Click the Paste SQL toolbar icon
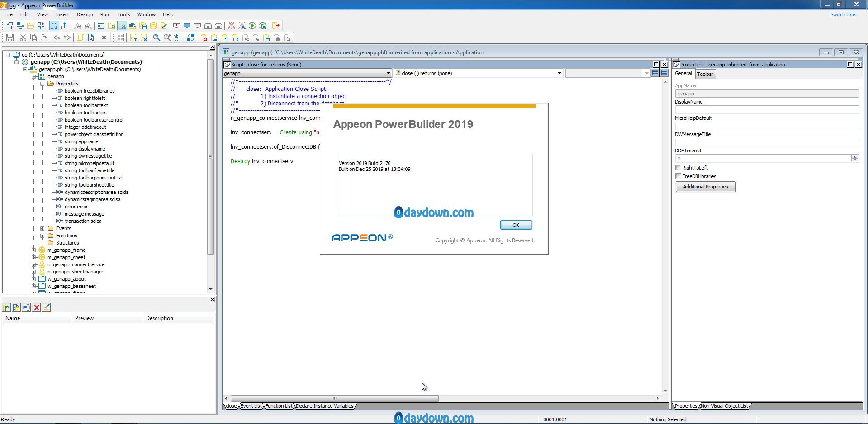The width and height of the screenshot is (868, 424). point(214,38)
